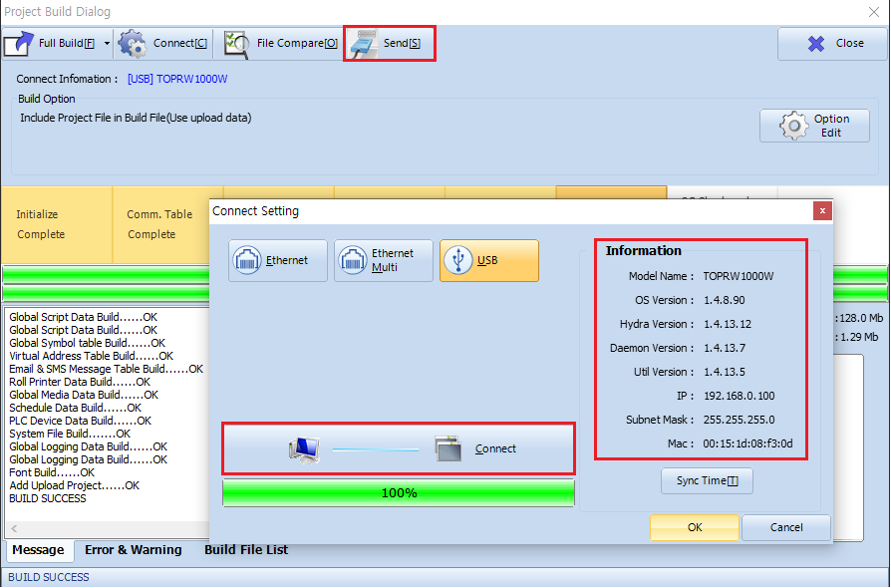Select the Add Upload Project......OK line
Viewport: 891px width, 588px height.
click(x=75, y=485)
